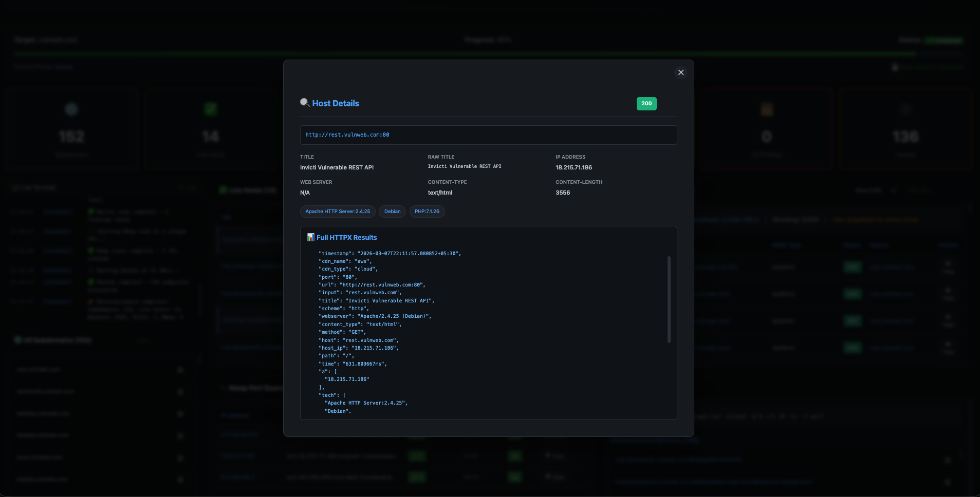Click the magnifying glass icon beside Host Details
Screen dimensions: 980x497
[305, 103]
